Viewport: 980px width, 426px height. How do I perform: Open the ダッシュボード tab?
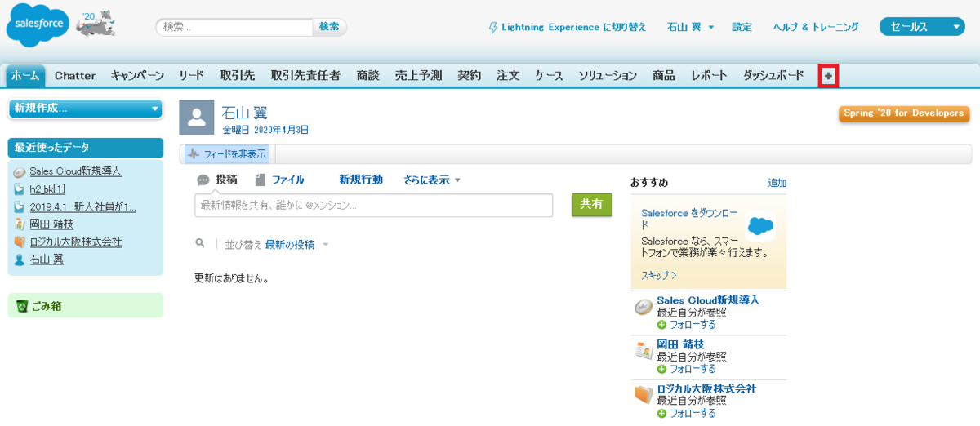point(773,76)
